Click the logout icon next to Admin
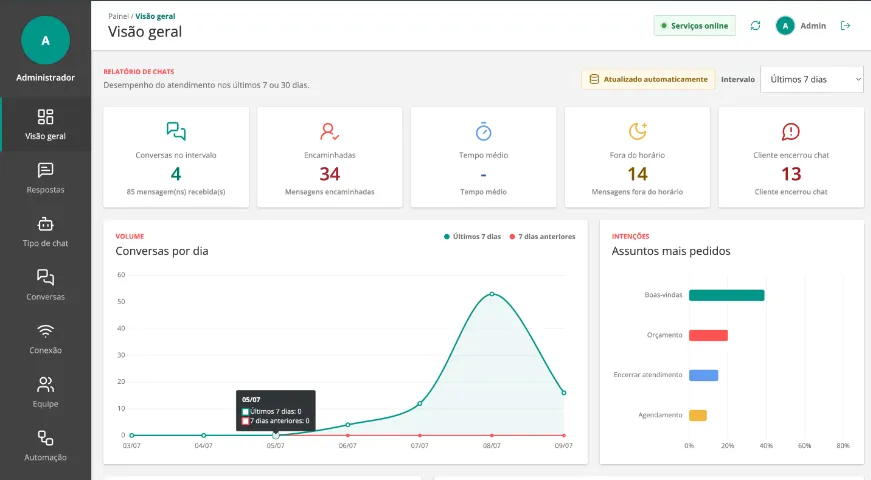The height and width of the screenshot is (480, 871). (845, 26)
